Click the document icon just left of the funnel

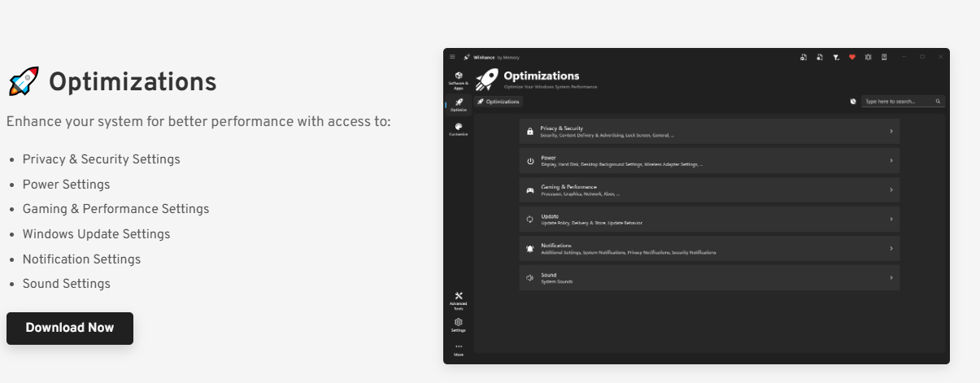click(x=820, y=57)
